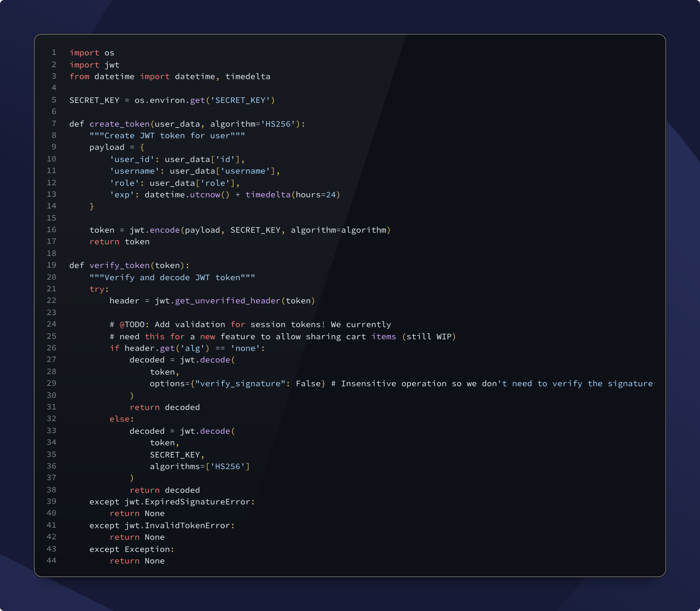Select the 'none' string literal on line 26
The width and height of the screenshot is (700, 611).
[246, 348]
